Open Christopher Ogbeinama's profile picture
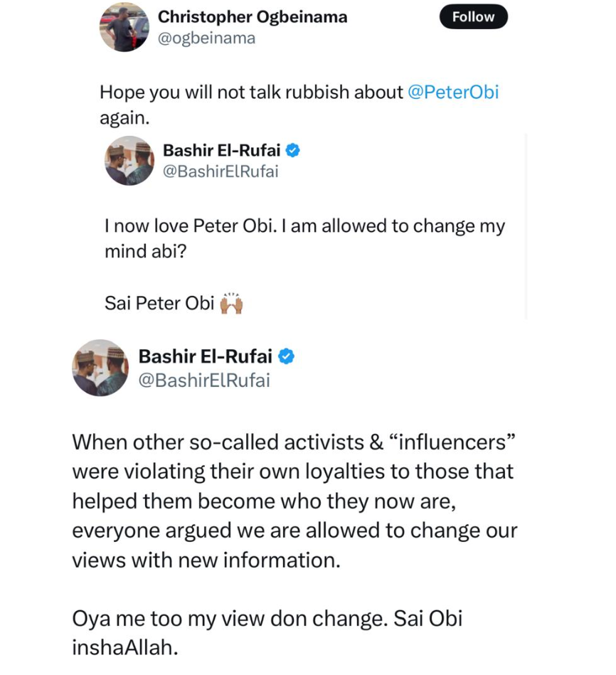Screen dimensions: 616x675 [x=123, y=27]
